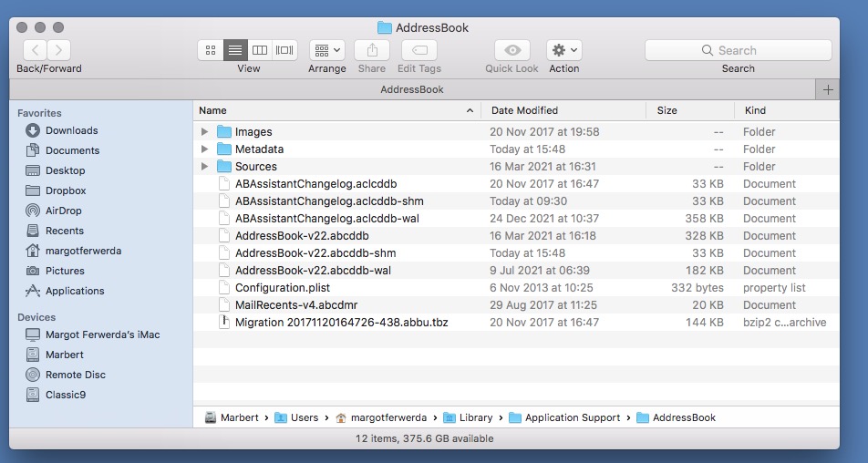Click margotferwerda in the path bar
The height and width of the screenshot is (463, 868).
click(381, 417)
